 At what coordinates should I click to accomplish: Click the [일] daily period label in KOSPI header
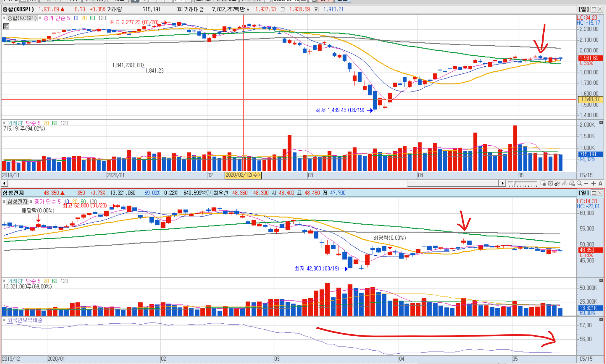point(584,9)
